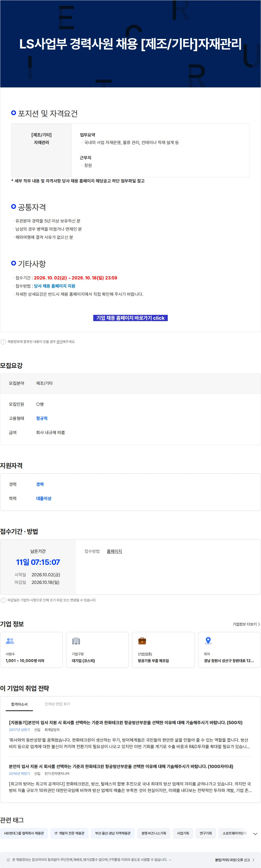Click the chevron next to 기업정보 더보기
261x868 pixels.
point(259,625)
